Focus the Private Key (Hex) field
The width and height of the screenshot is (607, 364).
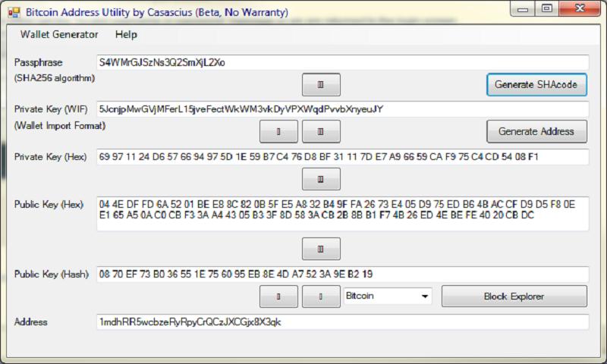(343, 157)
